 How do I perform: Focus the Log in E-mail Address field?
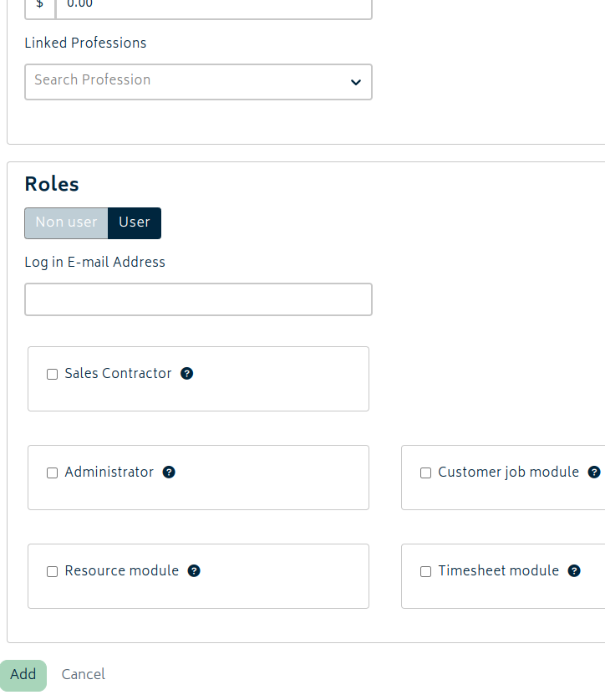(x=198, y=299)
